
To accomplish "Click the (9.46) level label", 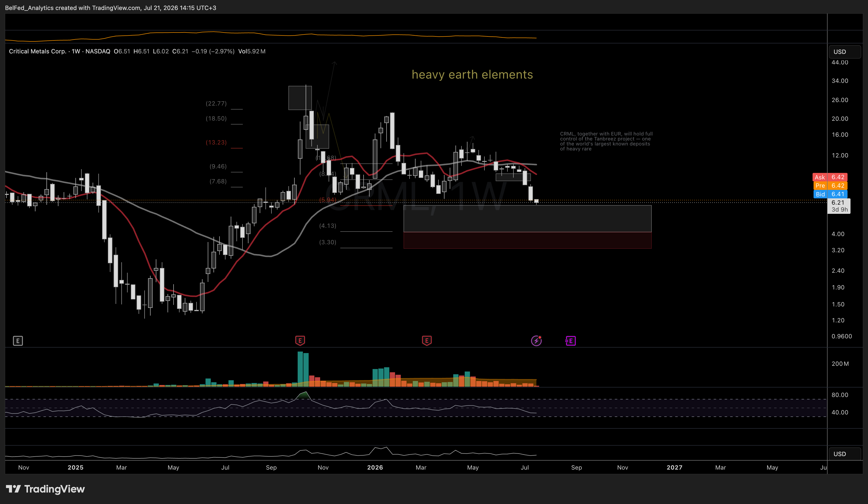I will coord(218,166).
